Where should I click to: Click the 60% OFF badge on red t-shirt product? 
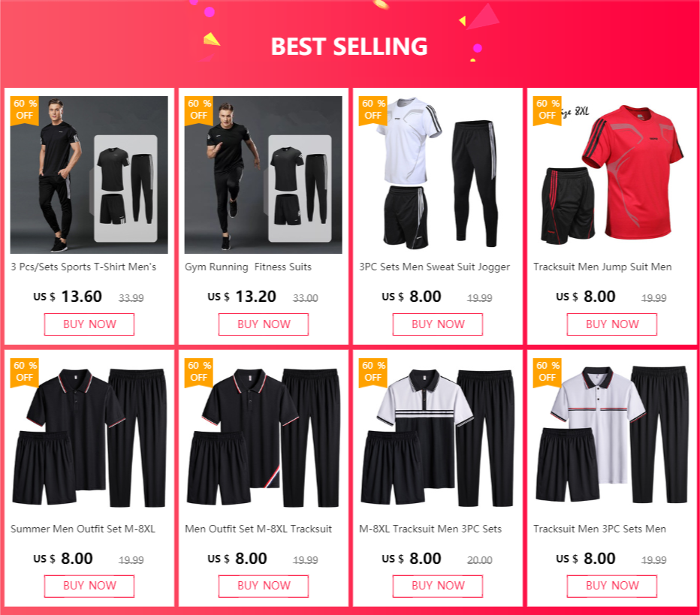tap(548, 110)
